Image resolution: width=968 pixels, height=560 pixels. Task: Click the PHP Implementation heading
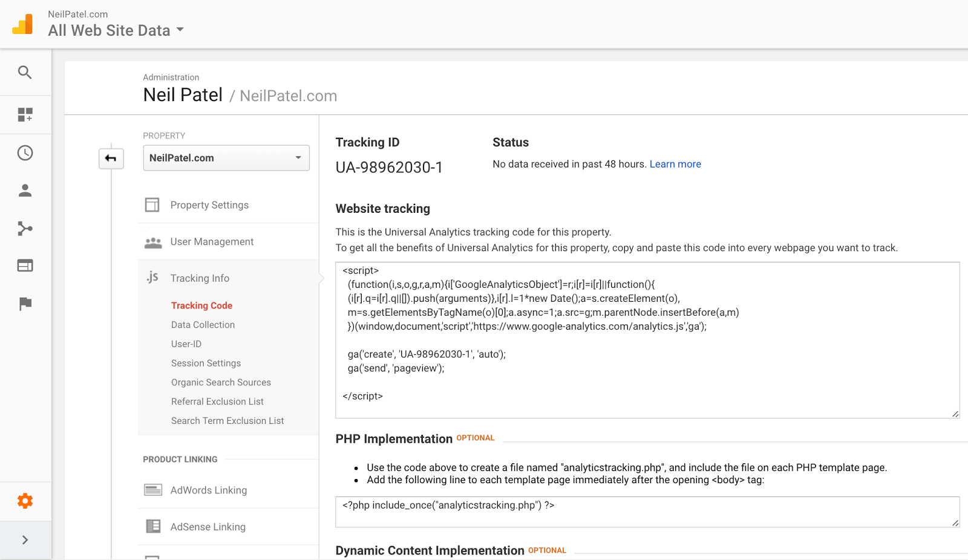394,439
